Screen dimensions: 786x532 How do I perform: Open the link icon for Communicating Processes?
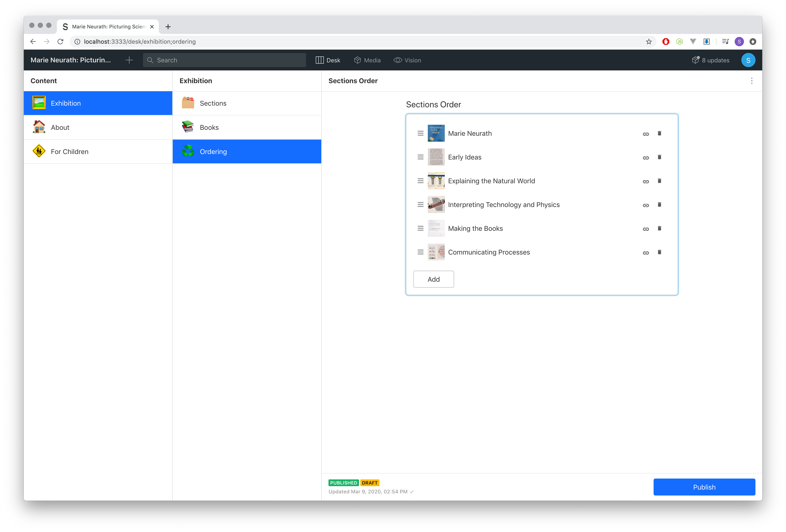click(x=646, y=253)
